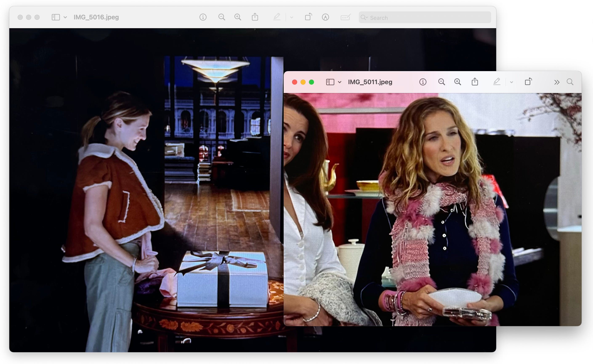Open Markup toolbar in IMG_5016.jpeg window
The image size is (593, 364).
click(326, 17)
